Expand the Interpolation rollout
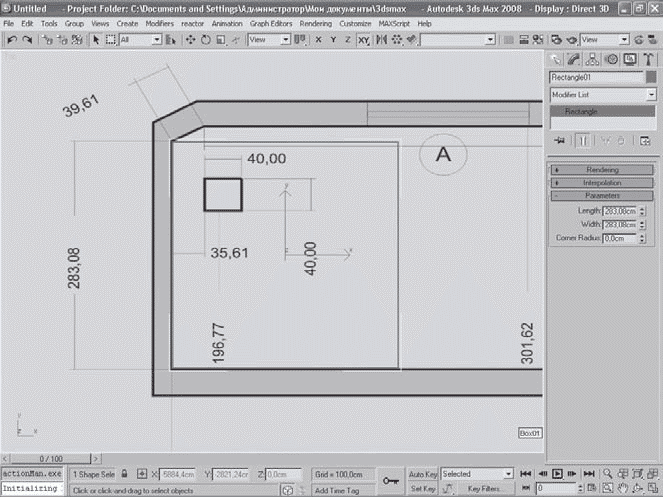This screenshot has height=497, width=663. click(602, 183)
